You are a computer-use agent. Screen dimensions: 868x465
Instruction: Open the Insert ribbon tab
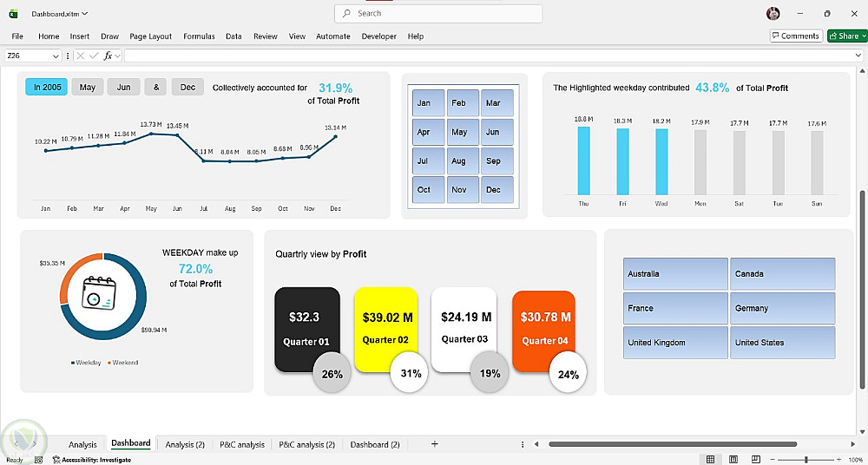[80, 36]
